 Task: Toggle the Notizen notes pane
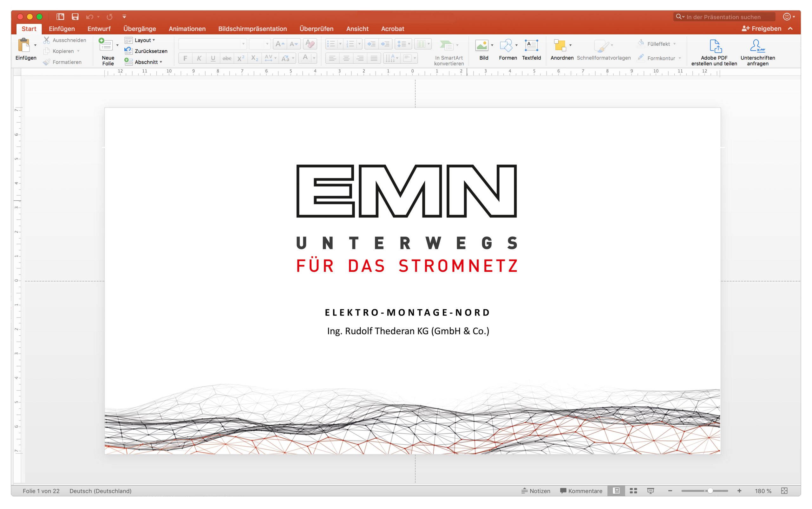pos(536,491)
